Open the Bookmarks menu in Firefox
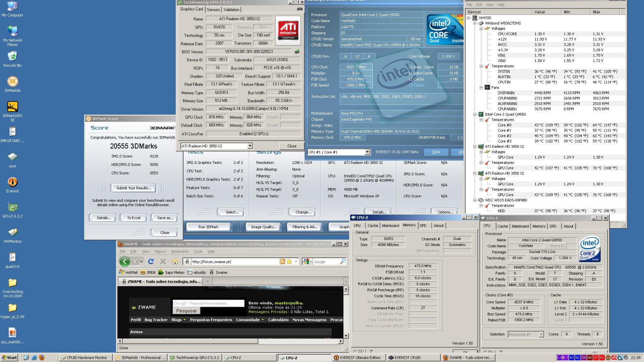This screenshot has width=644, height=362. click(x=180, y=251)
